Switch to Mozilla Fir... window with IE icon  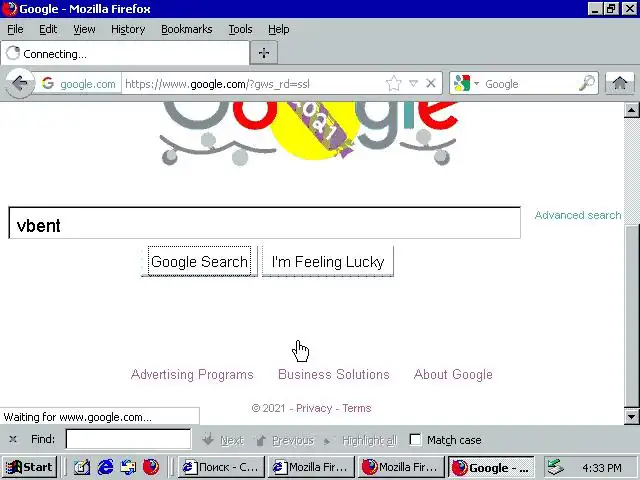pyautogui.click(x=311, y=467)
